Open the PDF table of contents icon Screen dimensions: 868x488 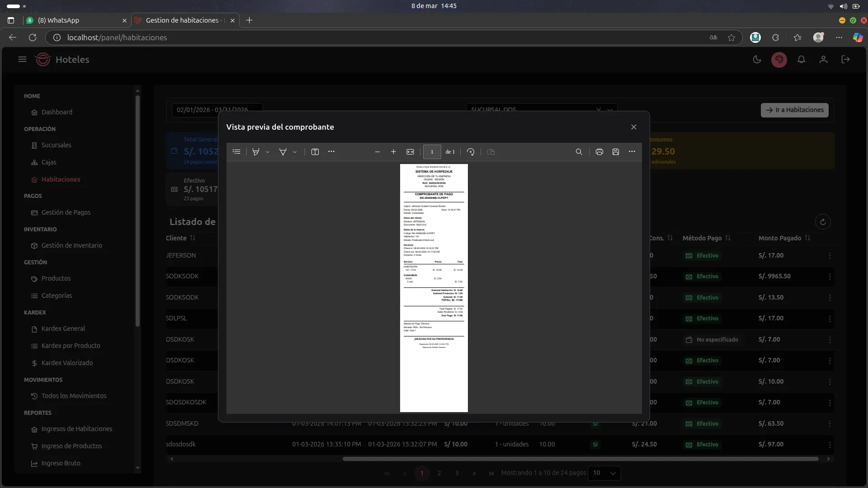point(236,152)
